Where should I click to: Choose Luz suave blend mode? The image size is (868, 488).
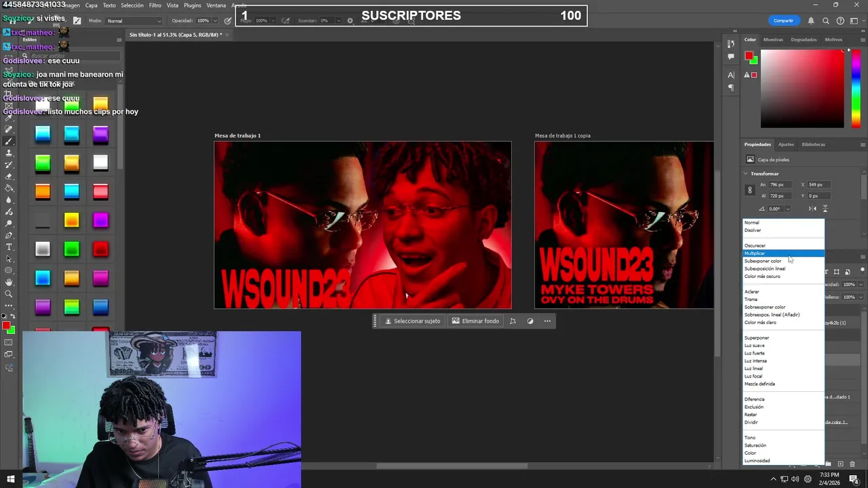(x=783, y=346)
